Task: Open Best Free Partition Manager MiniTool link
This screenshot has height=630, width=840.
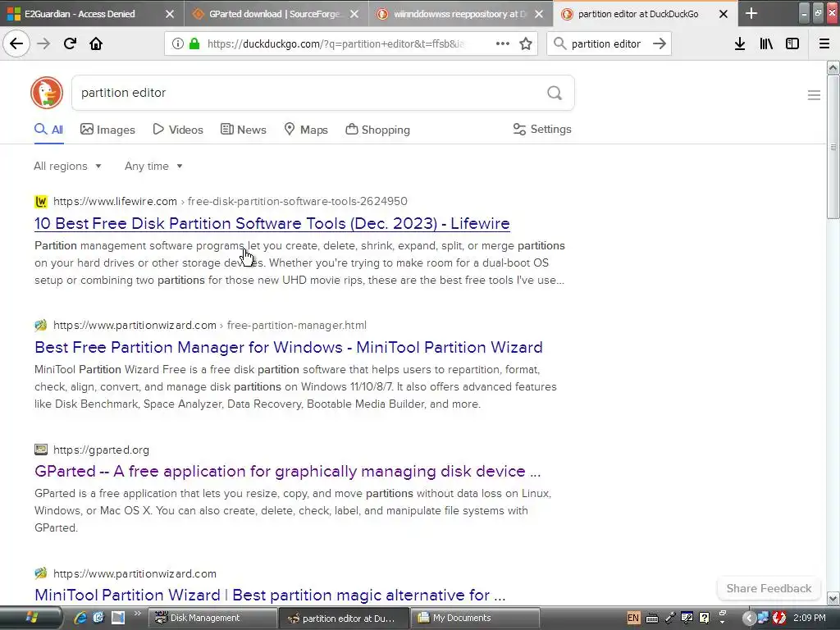Action: pyautogui.click(x=289, y=347)
